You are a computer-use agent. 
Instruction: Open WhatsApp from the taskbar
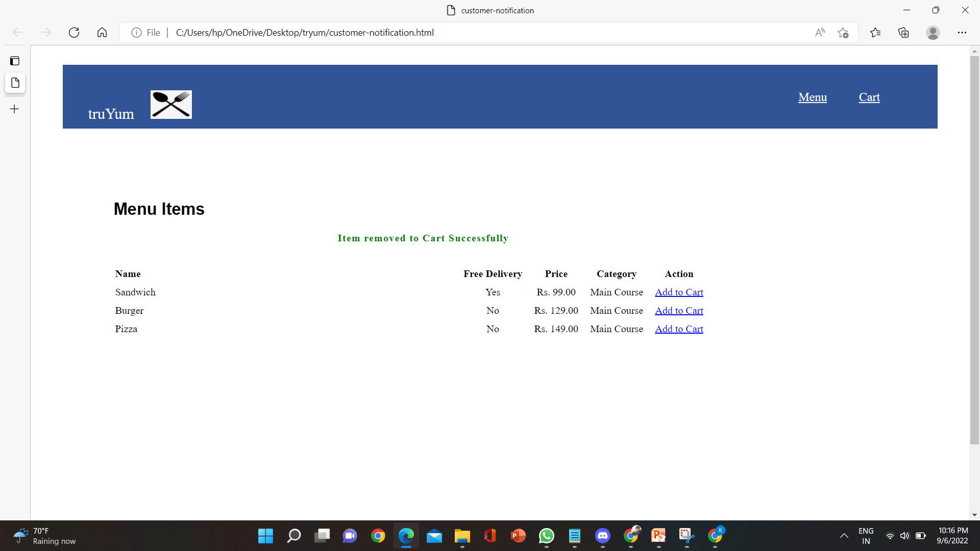pyautogui.click(x=546, y=536)
